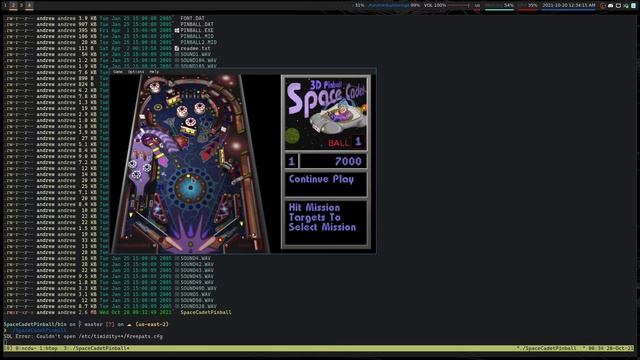Click the rightmost blue tray icon
The image size is (640, 360).
633,6
